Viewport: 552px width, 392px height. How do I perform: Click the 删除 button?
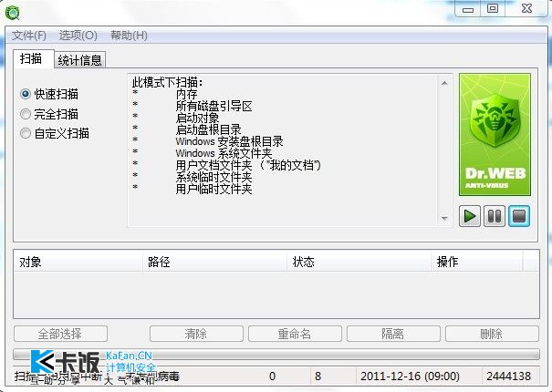pos(492,334)
